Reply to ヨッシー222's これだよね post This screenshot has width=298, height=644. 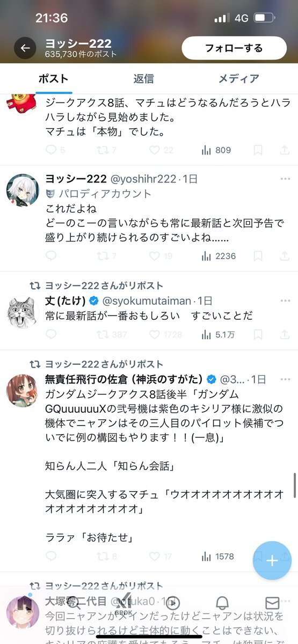(51, 257)
